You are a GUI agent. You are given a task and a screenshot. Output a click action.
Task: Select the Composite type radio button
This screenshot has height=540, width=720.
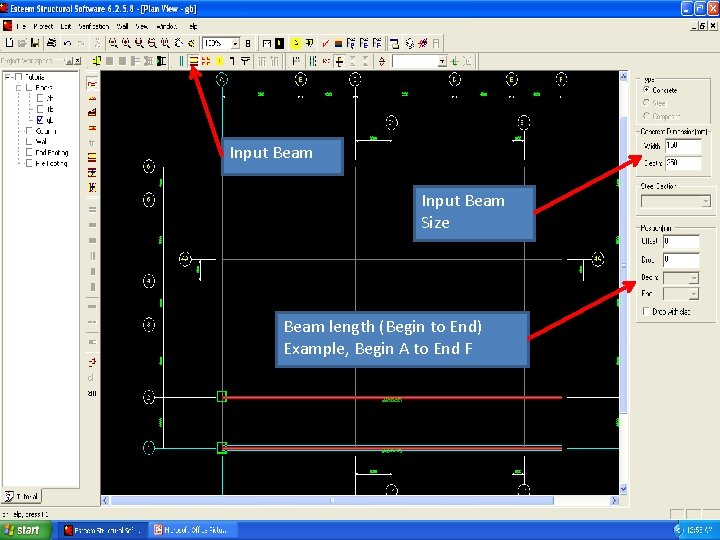pyautogui.click(x=647, y=115)
